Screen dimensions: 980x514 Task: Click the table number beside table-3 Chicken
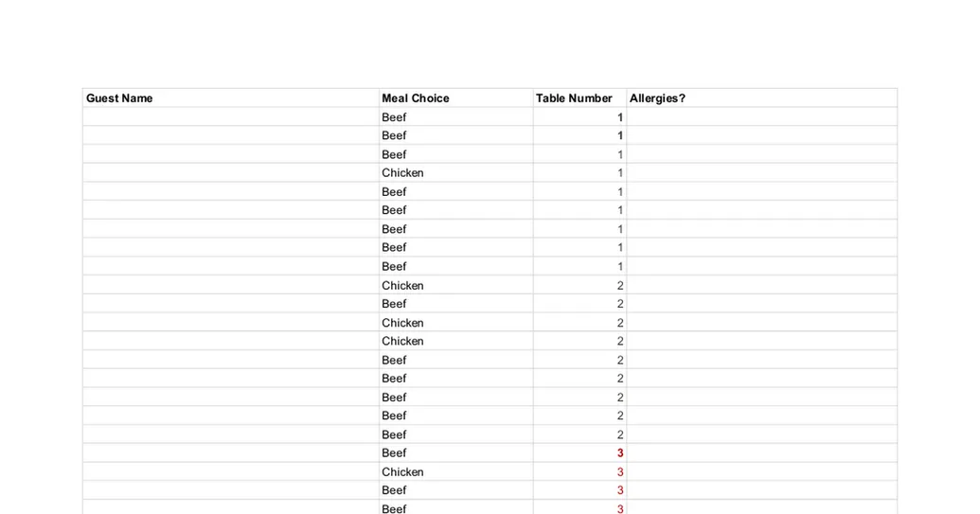click(x=579, y=472)
